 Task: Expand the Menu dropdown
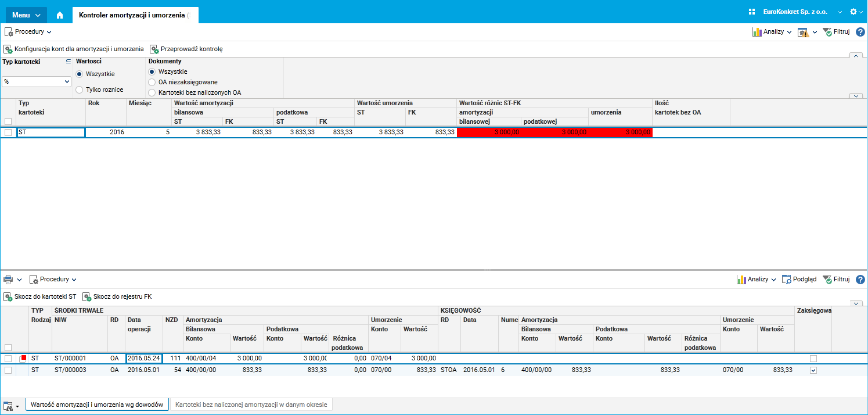pos(26,15)
